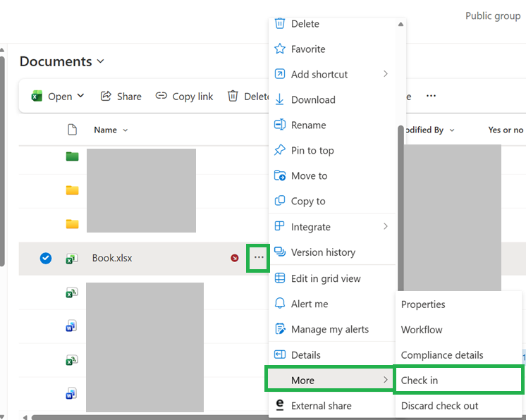Open Properties from the More submenu
This screenshot has width=526, height=420.
point(458,304)
